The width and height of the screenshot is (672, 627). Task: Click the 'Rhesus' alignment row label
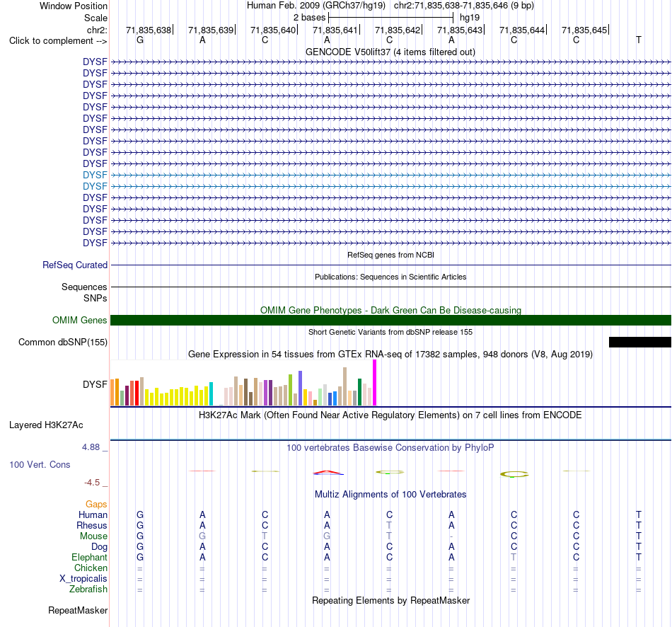[92, 525]
